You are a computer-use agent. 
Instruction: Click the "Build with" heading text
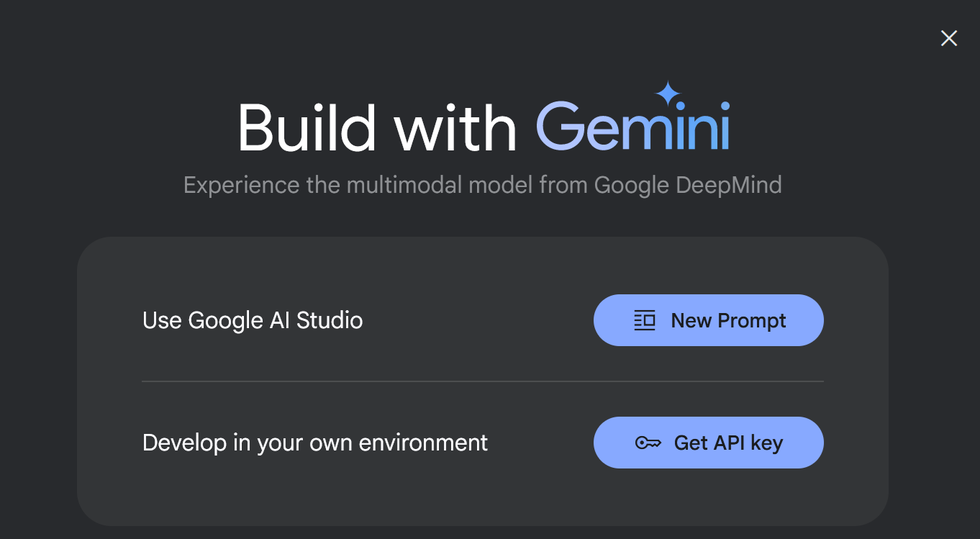pyautogui.click(x=377, y=129)
